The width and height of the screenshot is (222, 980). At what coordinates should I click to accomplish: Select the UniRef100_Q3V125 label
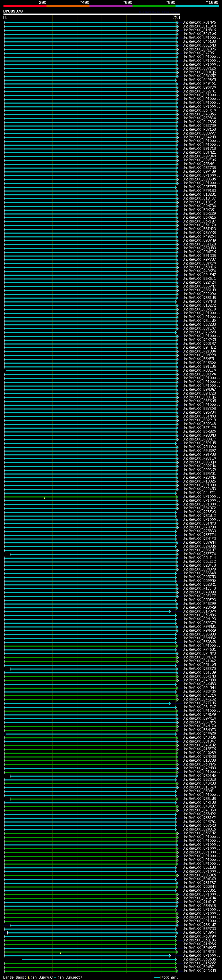(199, 68)
